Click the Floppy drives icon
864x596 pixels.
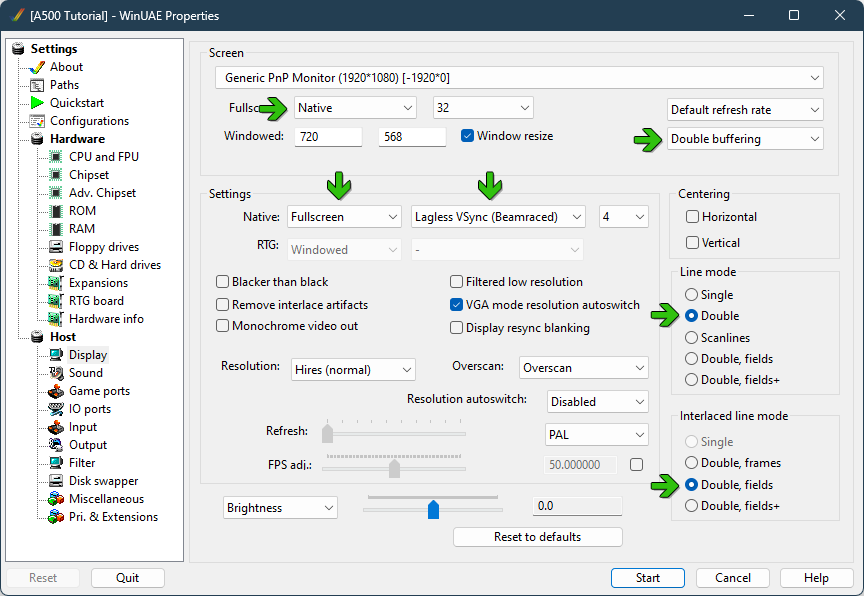point(56,247)
